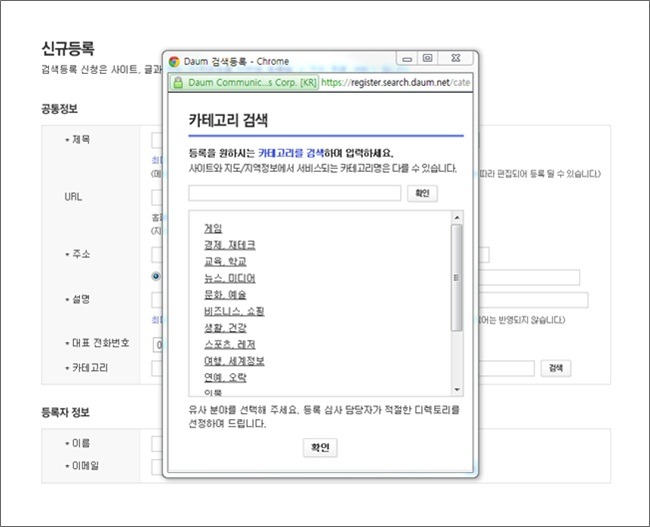Focus the category search input field
Image resolution: width=650 pixels, height=527 pixels.
point(295,193)
